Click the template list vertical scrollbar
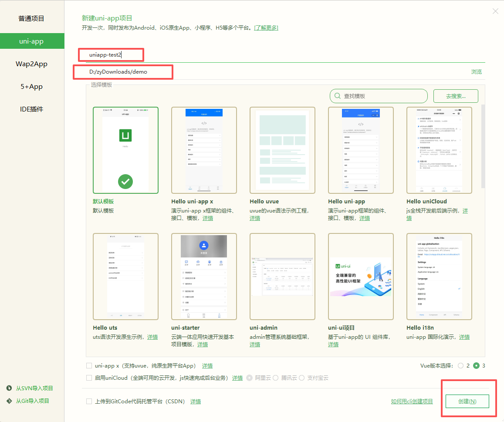Image resolution: width=504 pixels, height=422 pixels. [x=483, y=146]
